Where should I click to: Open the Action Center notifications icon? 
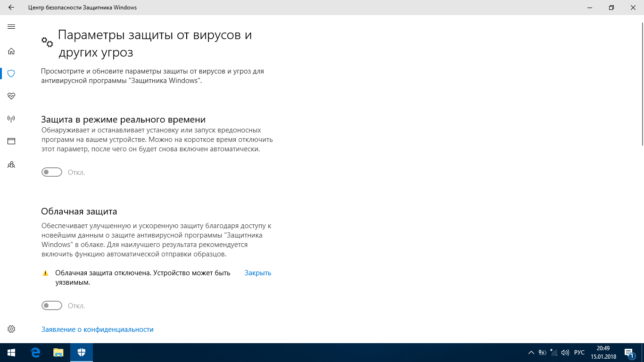pos(629,353)
